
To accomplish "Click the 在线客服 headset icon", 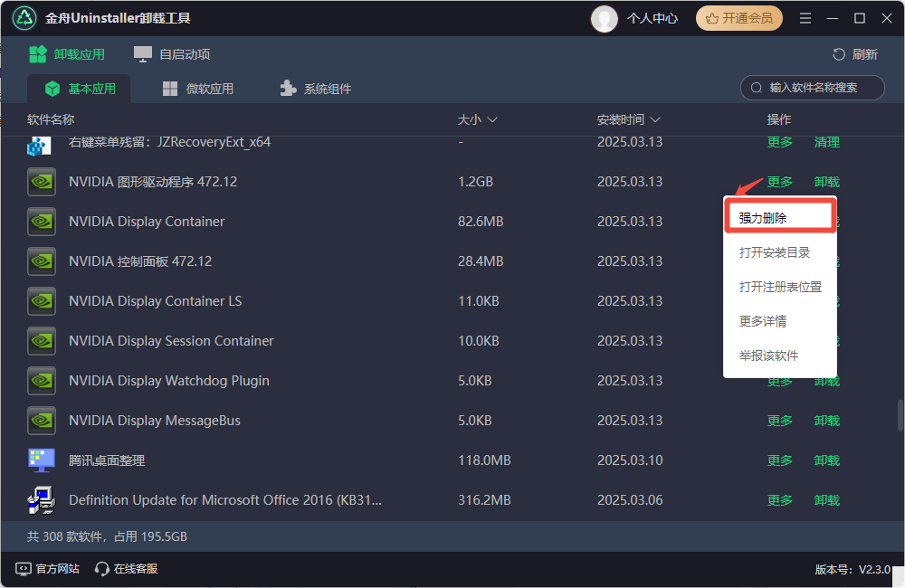I will 102,569.
